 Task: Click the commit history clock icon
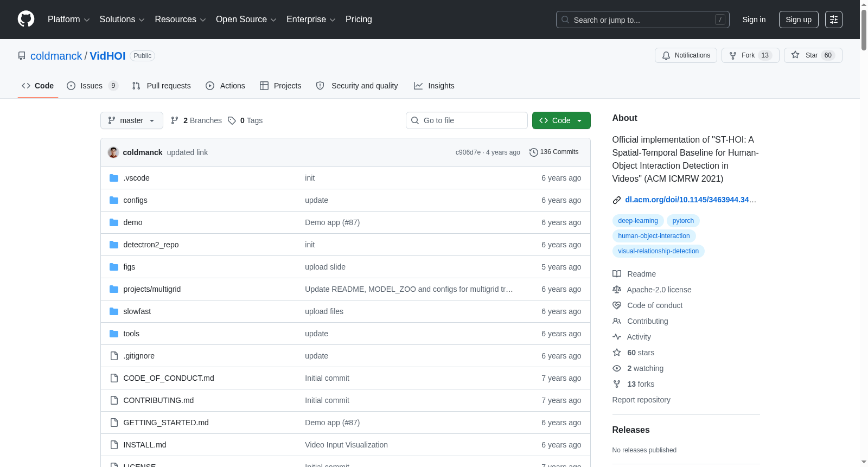pos(534,152)
